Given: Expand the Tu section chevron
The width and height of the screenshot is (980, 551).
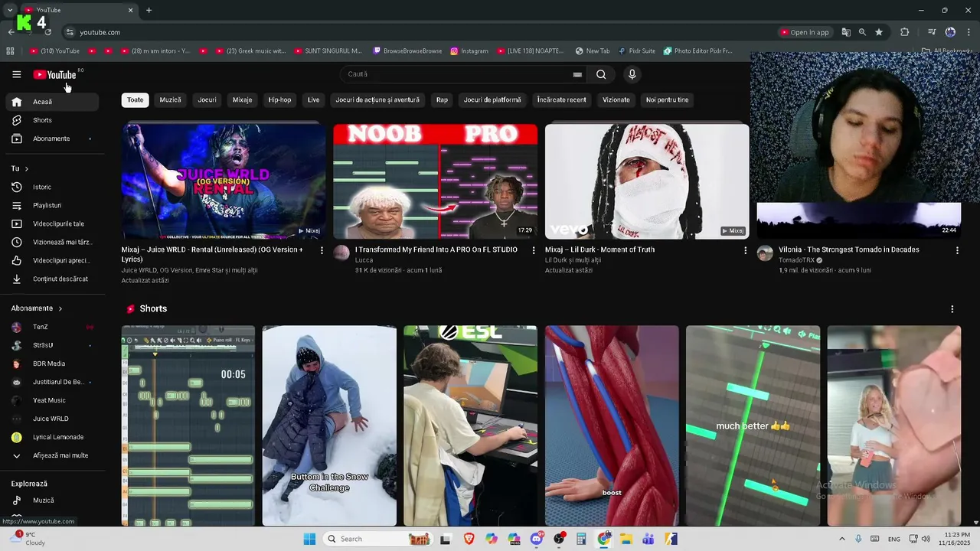Looking at the screenshot, I should [x=26, y=168].
